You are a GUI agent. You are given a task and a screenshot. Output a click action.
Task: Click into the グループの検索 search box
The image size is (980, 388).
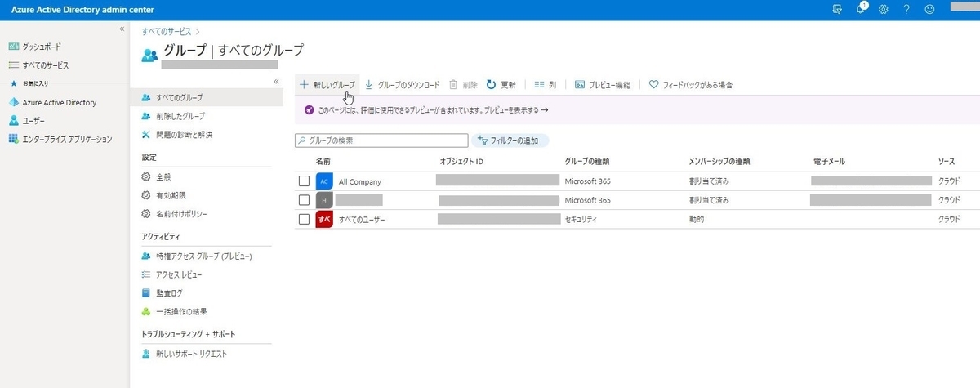pyautogui.click(x=381, y=140)
